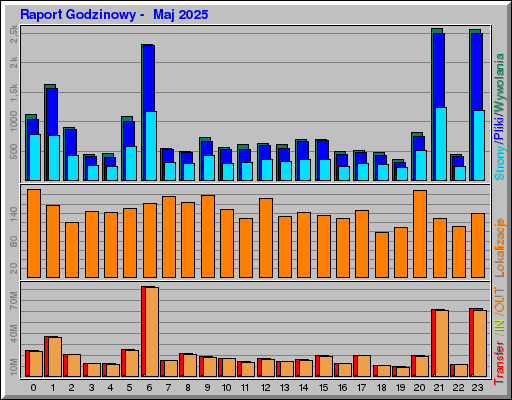Image resolution: width=512 pixels, height=400 pixels.
Task: Click the "500" axis value
Action: click(13, 152)
